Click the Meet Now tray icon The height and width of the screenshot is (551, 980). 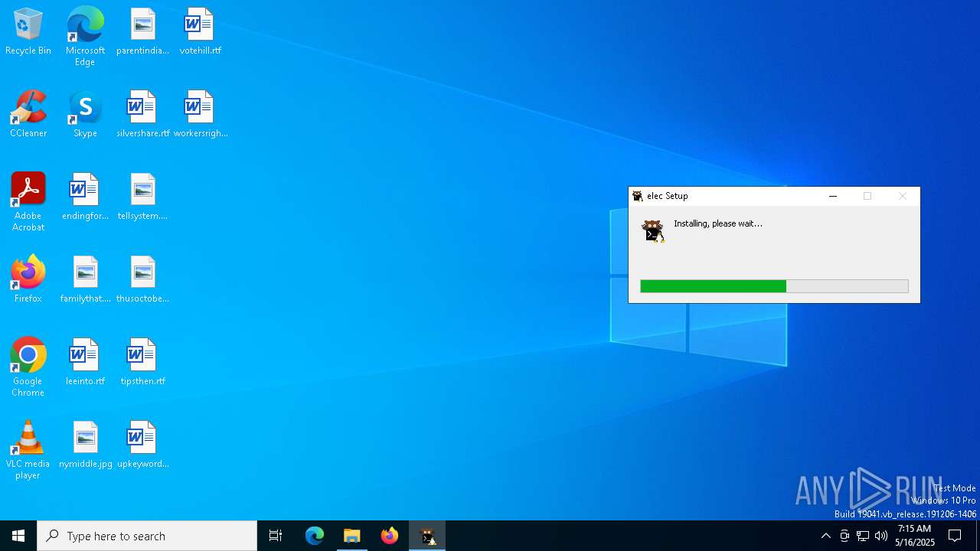(x=844, y=536)
